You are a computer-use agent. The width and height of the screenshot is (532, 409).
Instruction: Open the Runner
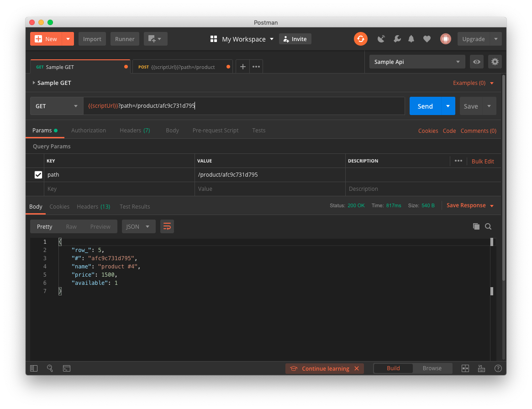pyautogui.click(x=125, y=39)
